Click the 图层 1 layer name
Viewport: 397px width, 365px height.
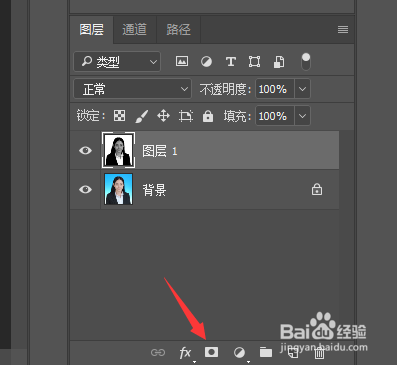(x=160, y=151)
